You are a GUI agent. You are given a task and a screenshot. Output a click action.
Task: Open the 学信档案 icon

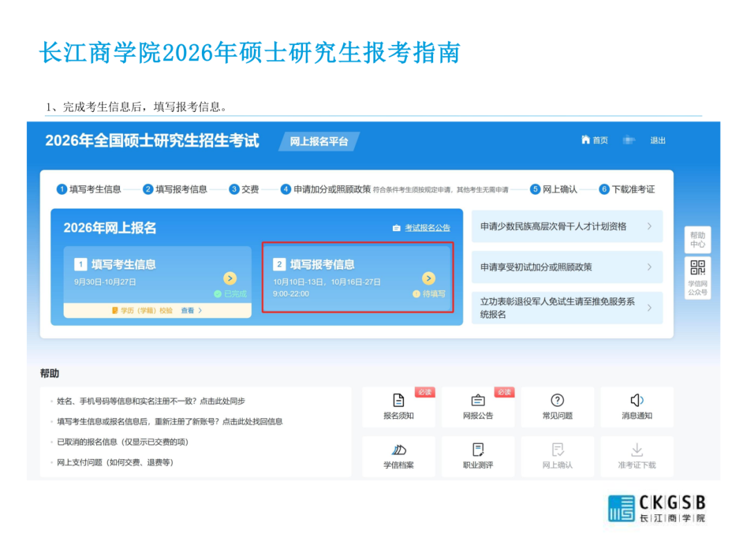pyautogui.click(x=398, y=450)
